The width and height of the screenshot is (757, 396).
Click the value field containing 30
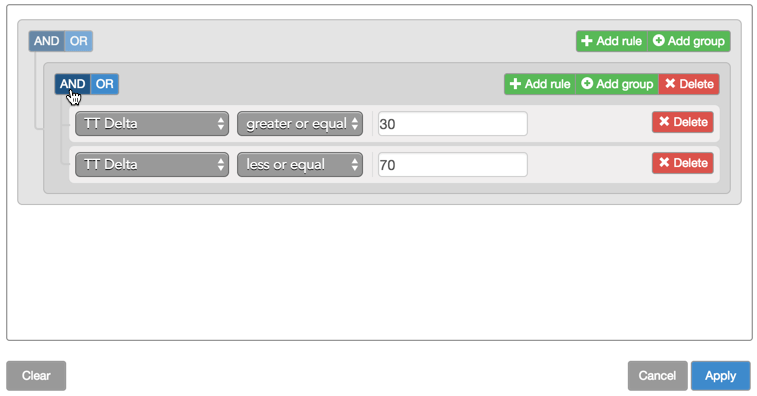pyautogui.click(x=452, y=124)
